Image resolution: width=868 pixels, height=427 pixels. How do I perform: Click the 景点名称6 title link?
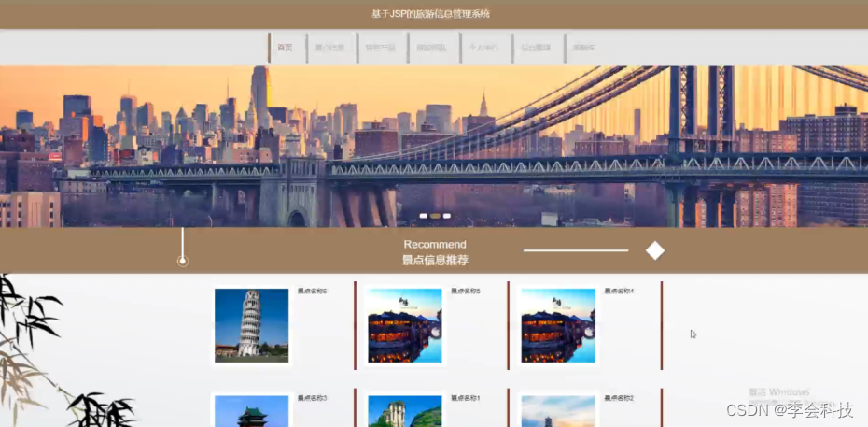[x=313, y=291]
